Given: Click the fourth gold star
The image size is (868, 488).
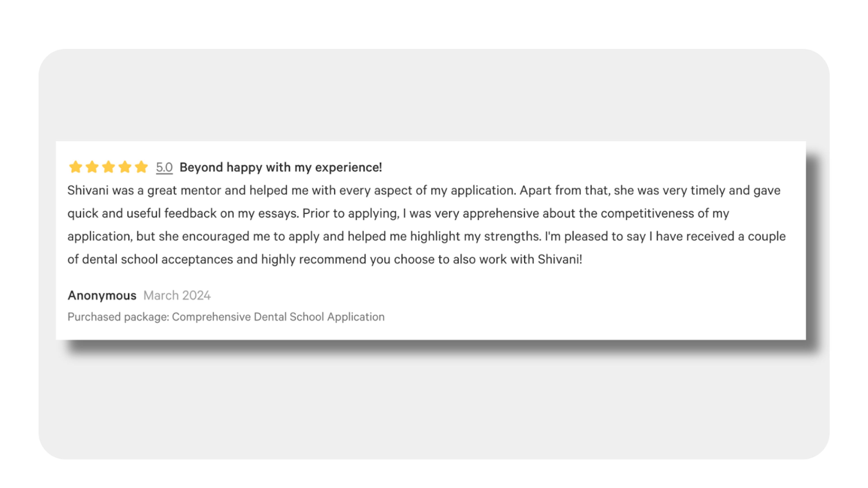Looking at the screenshot, I should click(125, 167).
